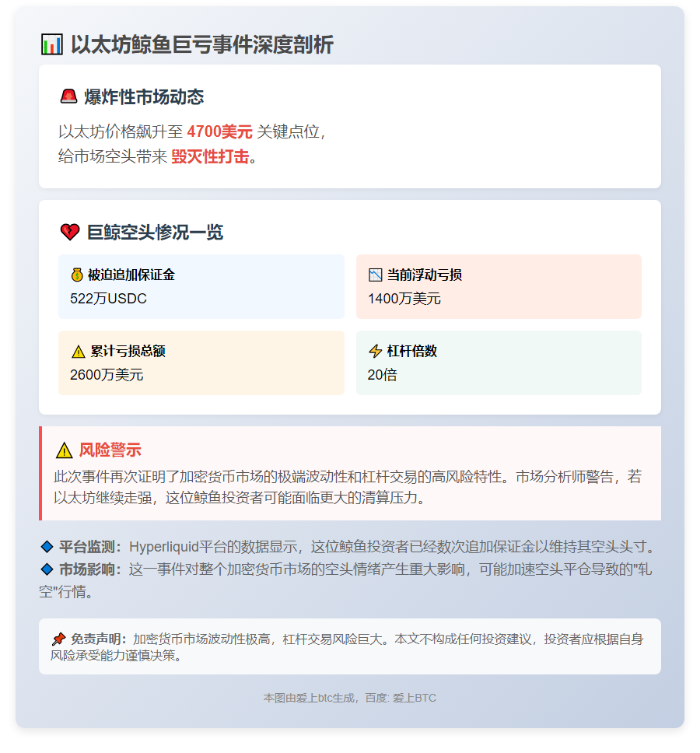Viewport: 700px width, 753px height.
Task: Click the broken heart icon beside 巨鲸空头惨况一览
Action: tap(70, 232)
